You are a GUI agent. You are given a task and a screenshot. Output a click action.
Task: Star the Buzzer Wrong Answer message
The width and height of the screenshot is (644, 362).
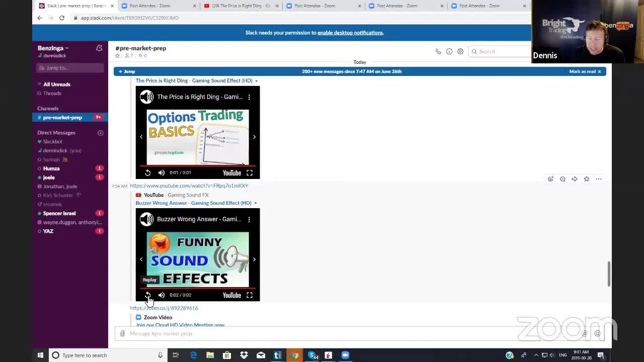point(587,179)
